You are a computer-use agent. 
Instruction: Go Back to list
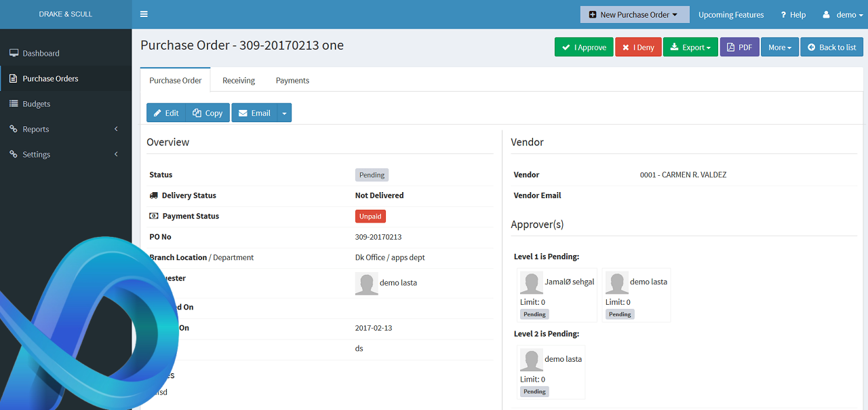[x=832, y=47]
